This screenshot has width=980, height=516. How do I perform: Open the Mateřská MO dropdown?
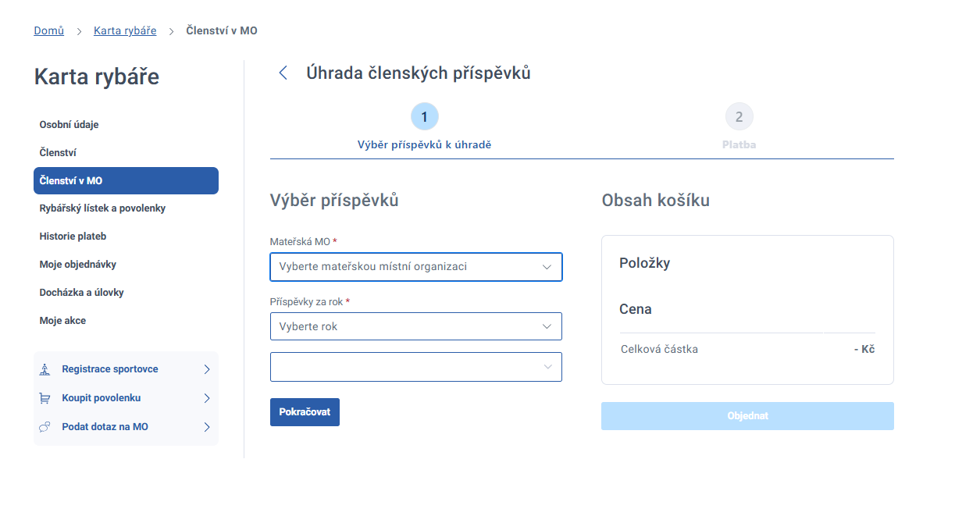click(416, 266)
